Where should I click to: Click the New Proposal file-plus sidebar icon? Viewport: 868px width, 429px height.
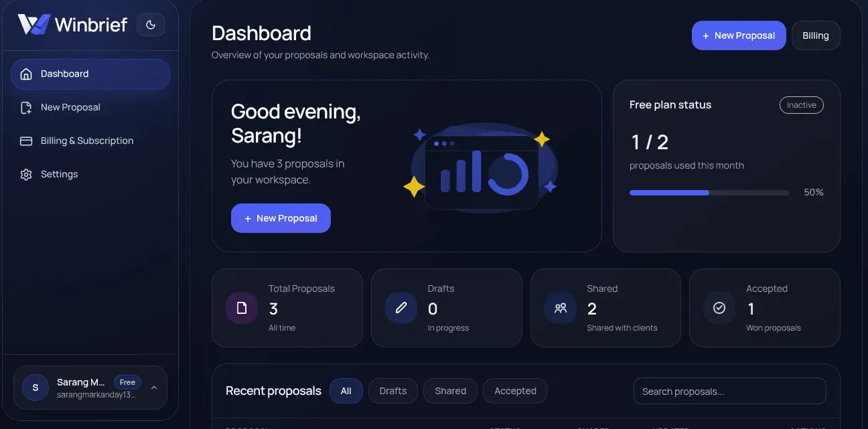26,107
